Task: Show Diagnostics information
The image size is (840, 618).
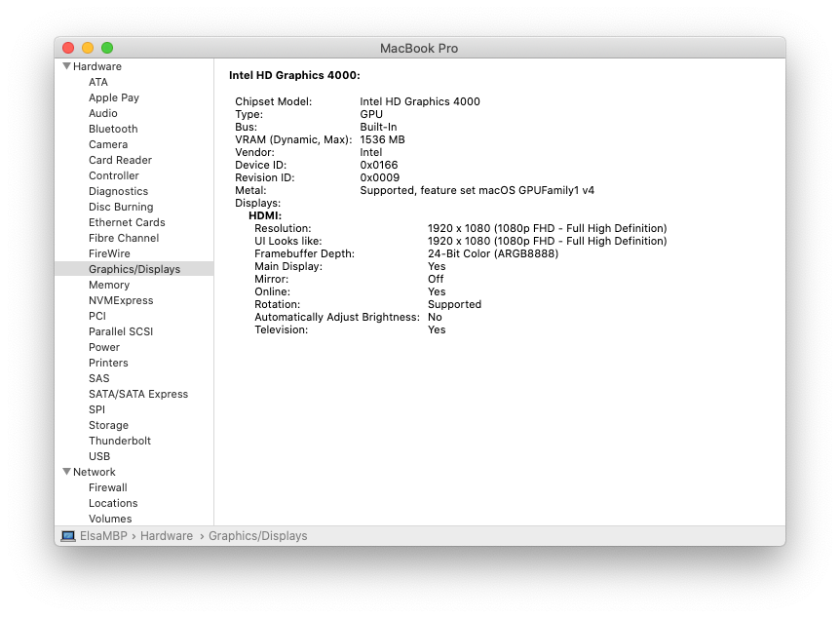Action: pyautogui.click(x=118, y=191)
